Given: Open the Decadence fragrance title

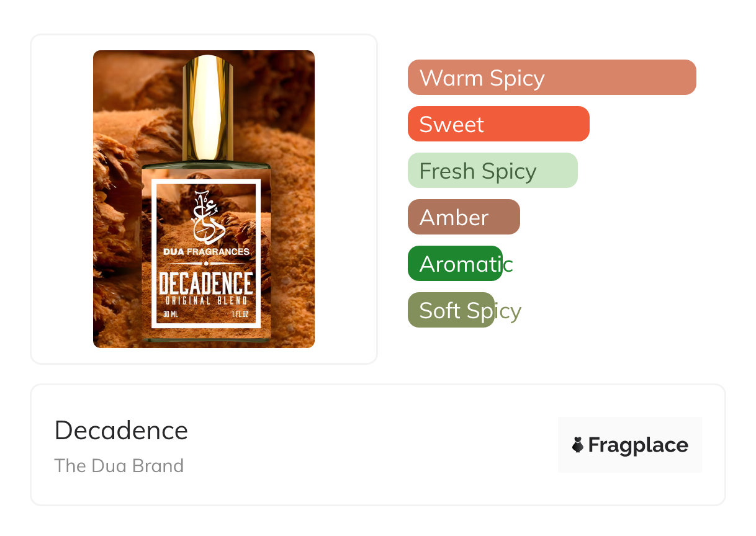Looking at the screenshot, I should tap(121, 431).
